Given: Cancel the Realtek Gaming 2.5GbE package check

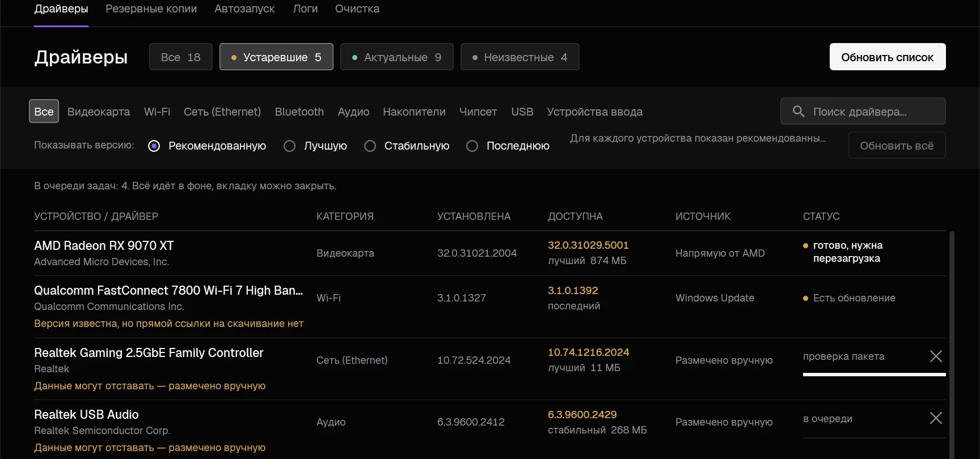Looking at the screenshot, I should point(936,356).
